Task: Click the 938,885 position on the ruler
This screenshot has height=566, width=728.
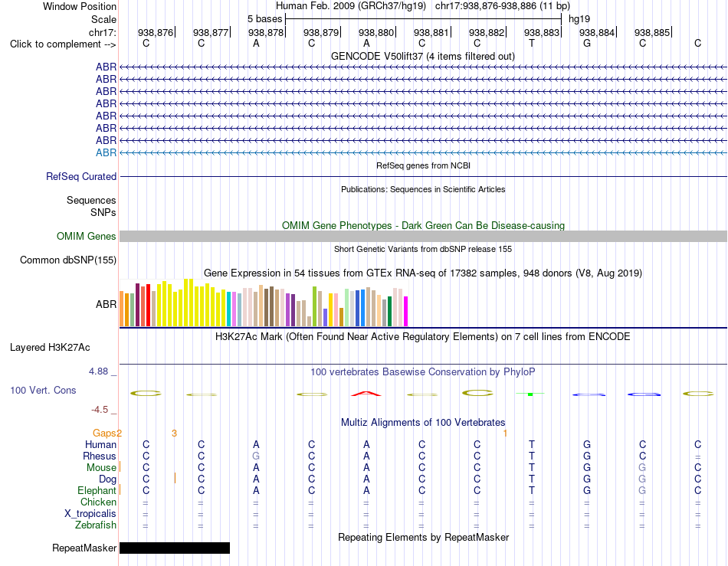Action: coord(652,32)
